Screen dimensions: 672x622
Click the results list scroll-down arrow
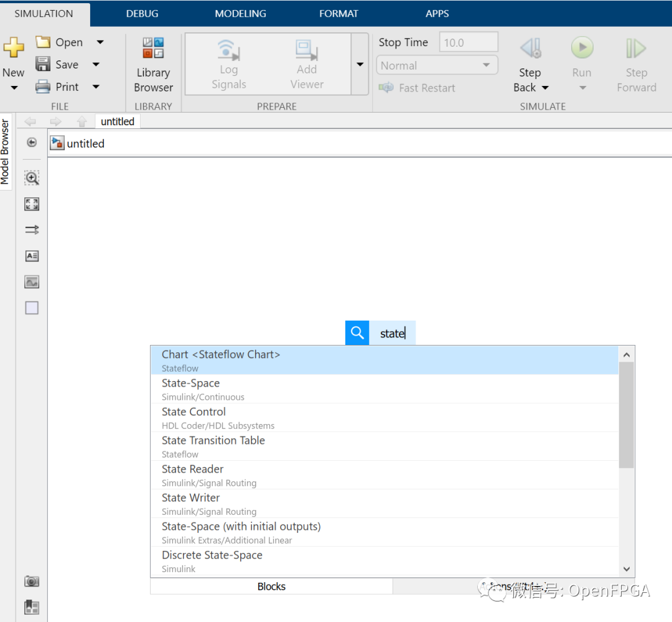[x=626, y=569]
